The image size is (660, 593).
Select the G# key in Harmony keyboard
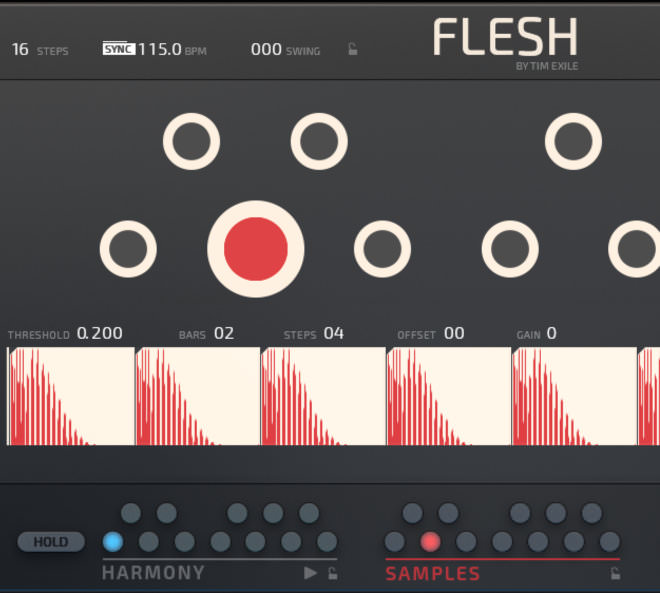click(x=273, y=513)
